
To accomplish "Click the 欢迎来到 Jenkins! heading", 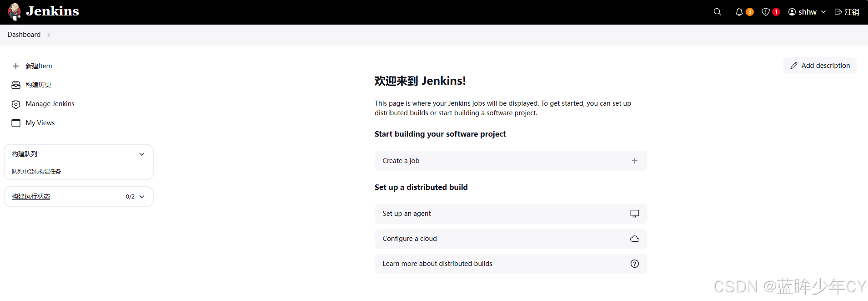I will tap(420, 81).
